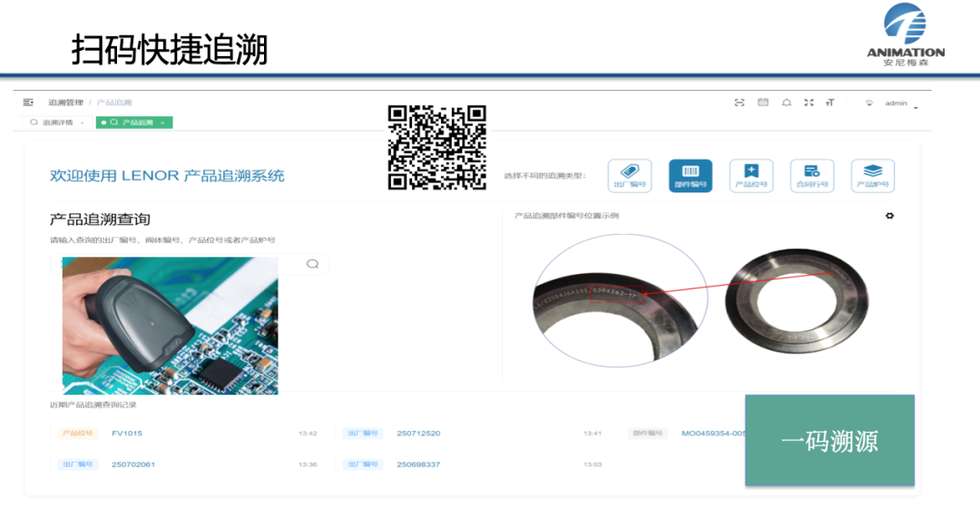
Task: Select 产品炉号 trace type
Action: tap(873, 176)
